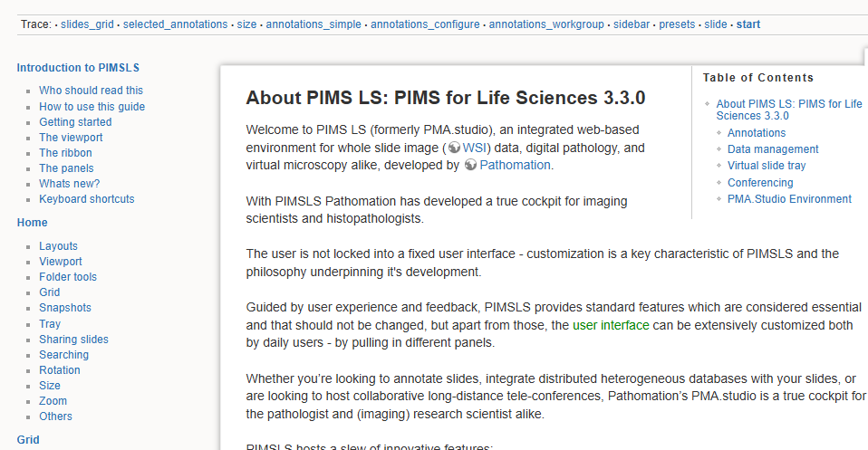Click the globe icon beside Pathomation
This screenshot has width=868, height=450.
tap(470, 166)
